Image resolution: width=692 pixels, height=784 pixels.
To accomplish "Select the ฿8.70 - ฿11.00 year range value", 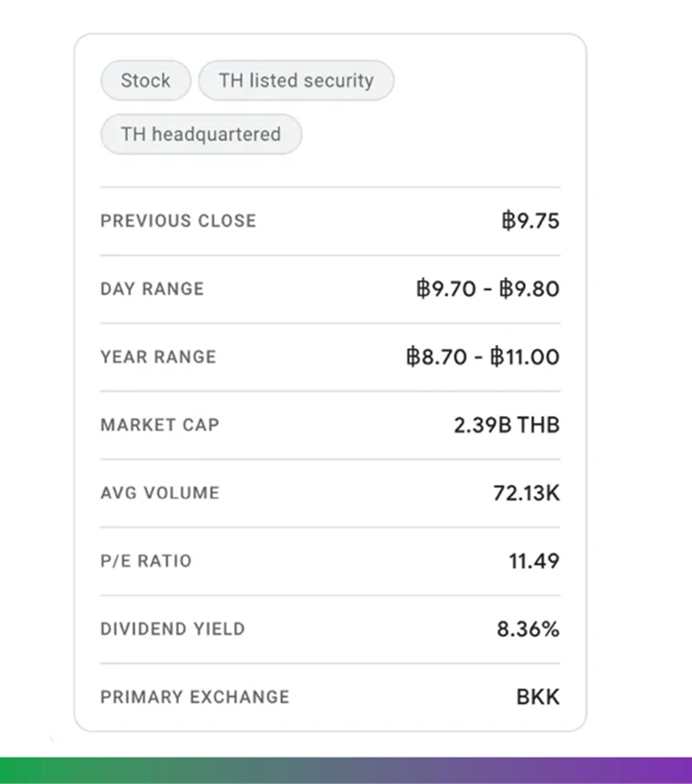I will pos(483,356).
